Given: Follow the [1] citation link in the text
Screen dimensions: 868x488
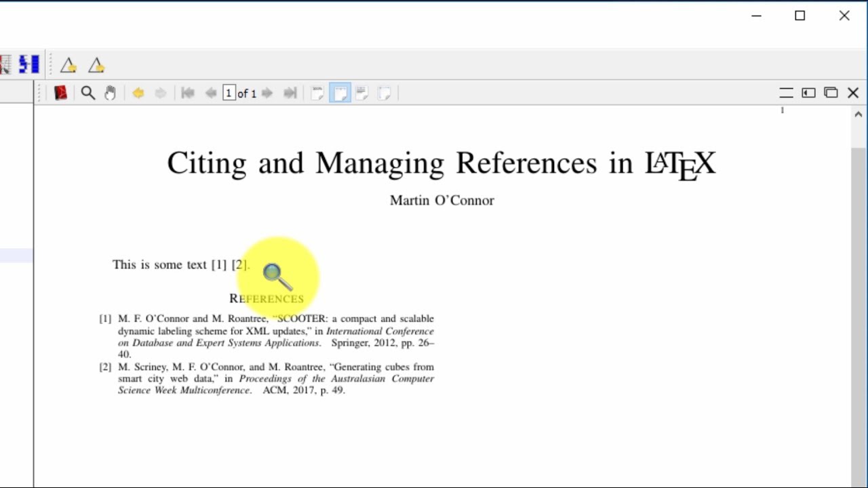Looking at the screenshot, I should coord(218,264).
